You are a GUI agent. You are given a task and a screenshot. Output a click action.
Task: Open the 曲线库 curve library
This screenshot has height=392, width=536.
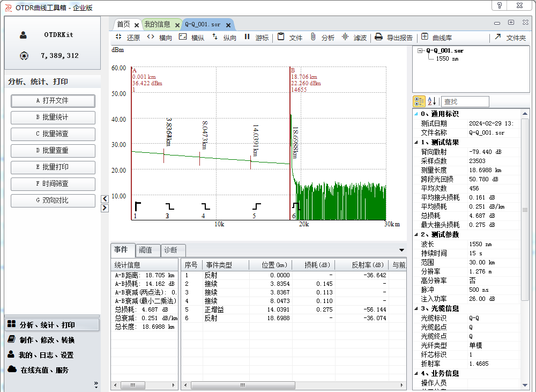(425, 37)
